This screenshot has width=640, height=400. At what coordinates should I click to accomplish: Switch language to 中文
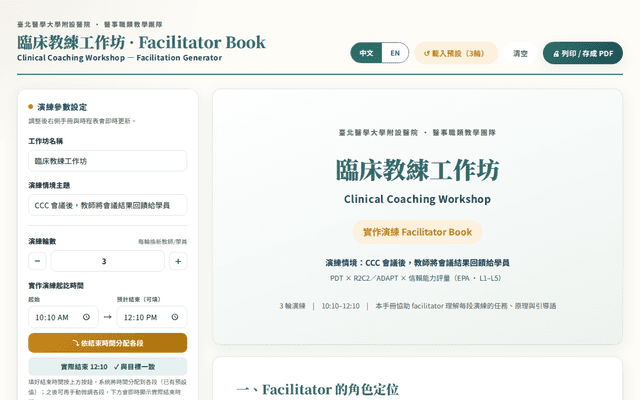click(366, 53)
